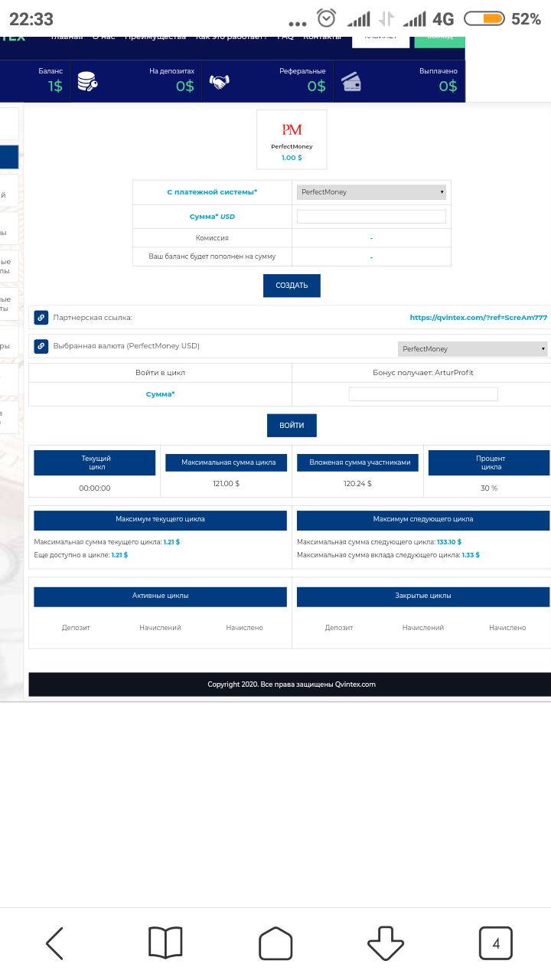Click the Текущий цикл header
The height and width of the screenshot is (980, 551).
(x=96, y=462)
